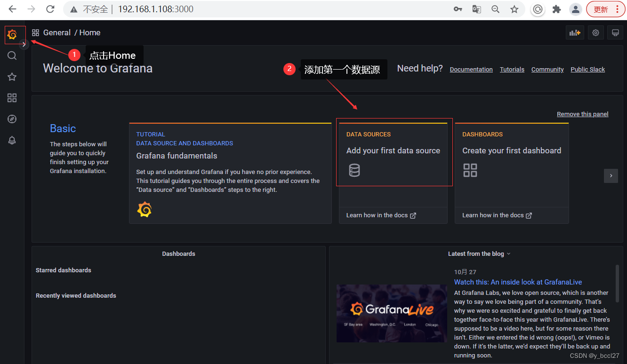Open blog post An inside look at GrafanaLive
The width and height of the screenshot is (627, 364).
[518, 282]
